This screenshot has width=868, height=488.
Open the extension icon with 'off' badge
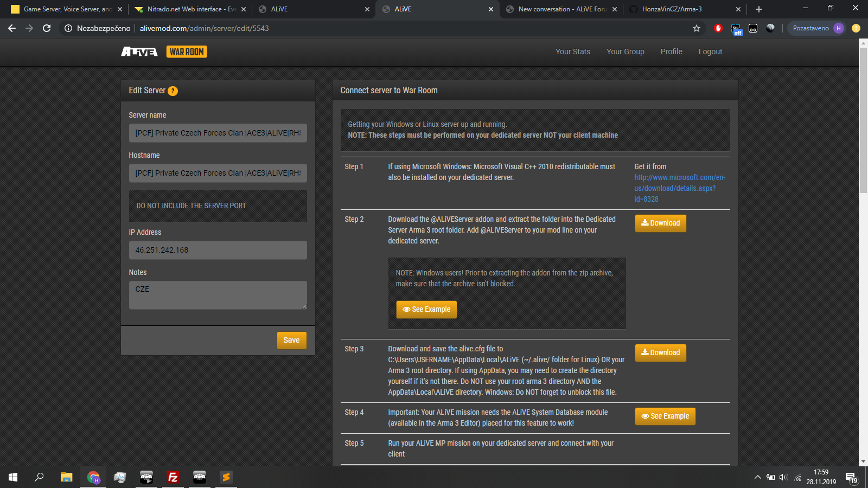click(736, 29)
